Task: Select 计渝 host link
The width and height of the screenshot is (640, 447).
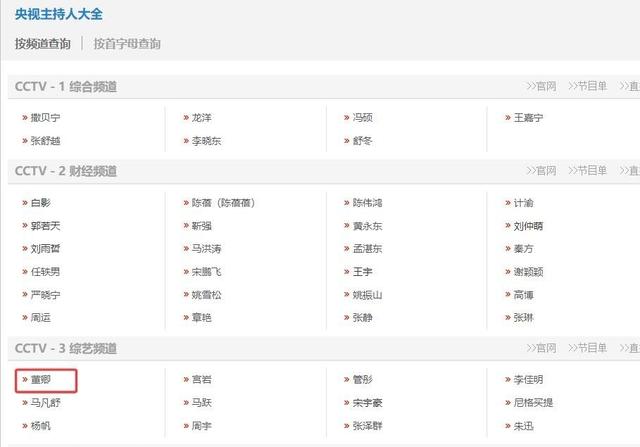Action: pyautogui.click(x=523, y=202)
